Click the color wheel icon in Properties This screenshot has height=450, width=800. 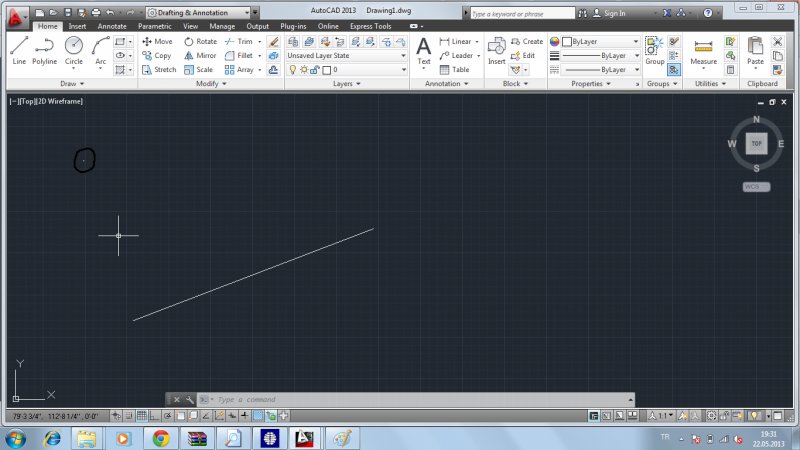pyautogui.click(x=555, y=41)
